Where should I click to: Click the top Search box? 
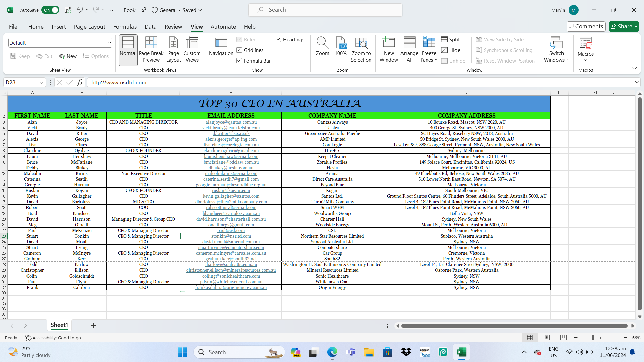pyautogui.click(x=325, y=10)
